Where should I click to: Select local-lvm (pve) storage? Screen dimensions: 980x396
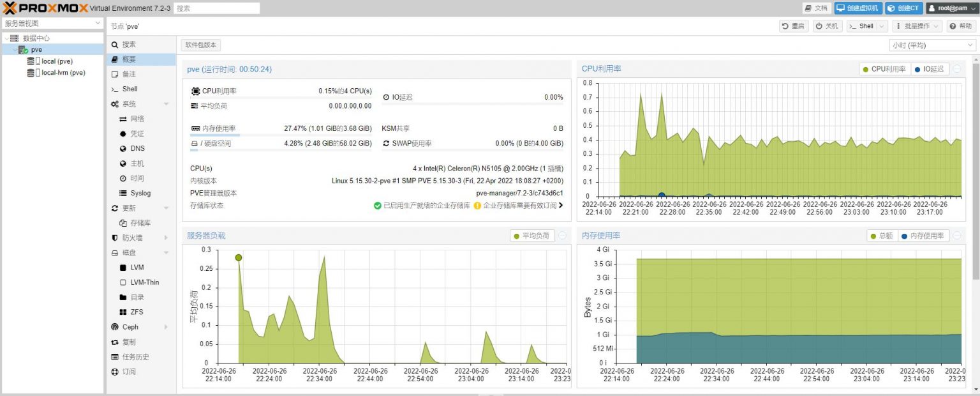click(63, 73)
